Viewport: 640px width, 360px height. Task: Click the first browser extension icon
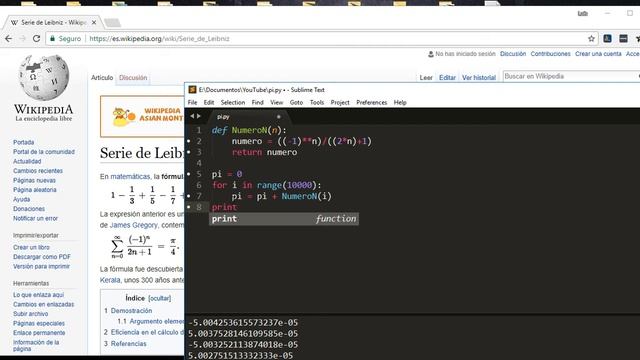coord(607,38)
